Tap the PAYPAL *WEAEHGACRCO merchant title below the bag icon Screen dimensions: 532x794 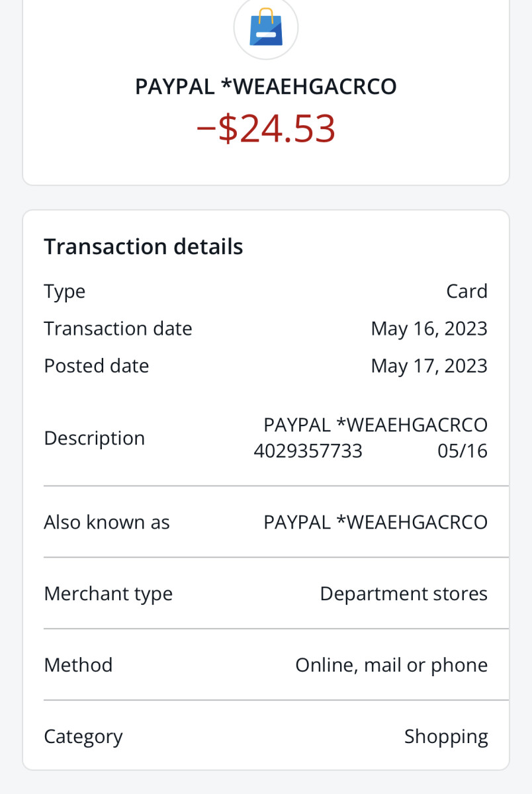click(x=266, y=87)
